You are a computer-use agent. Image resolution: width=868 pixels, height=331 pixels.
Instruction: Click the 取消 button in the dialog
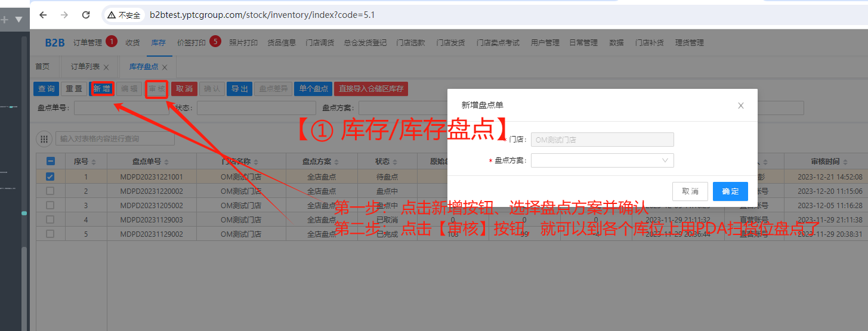690,191
